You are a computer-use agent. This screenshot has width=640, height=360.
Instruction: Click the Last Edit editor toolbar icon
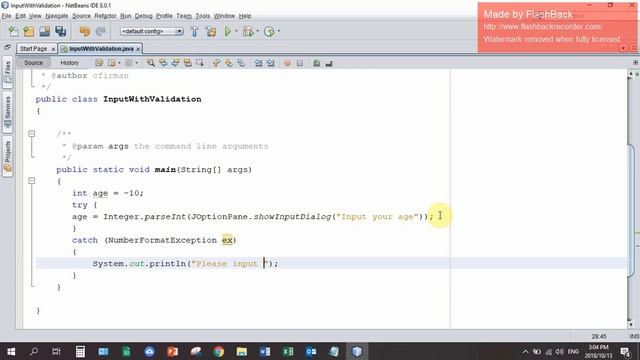(x=99, y=63)
